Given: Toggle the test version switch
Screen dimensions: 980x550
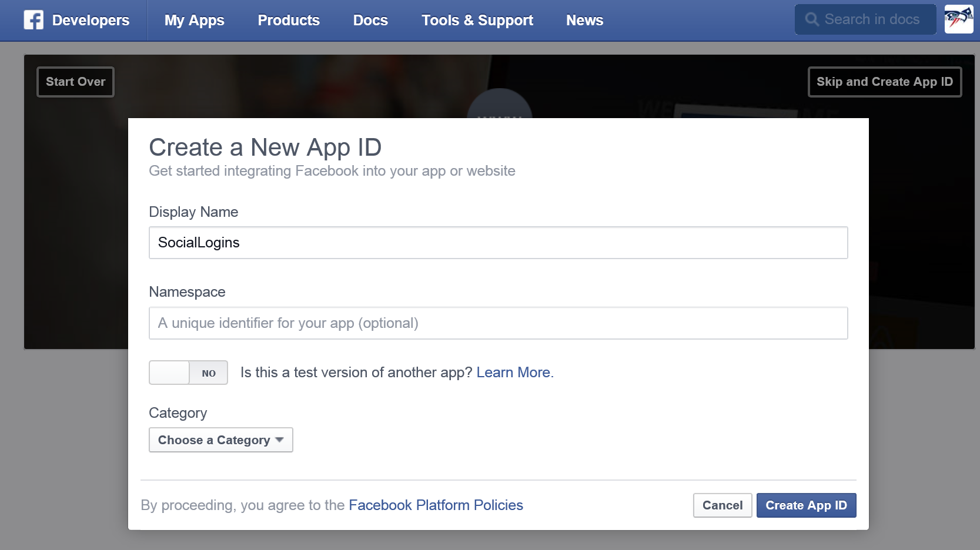Looking at the screenshot, I should pyautogui.click(x=188, y=373).
